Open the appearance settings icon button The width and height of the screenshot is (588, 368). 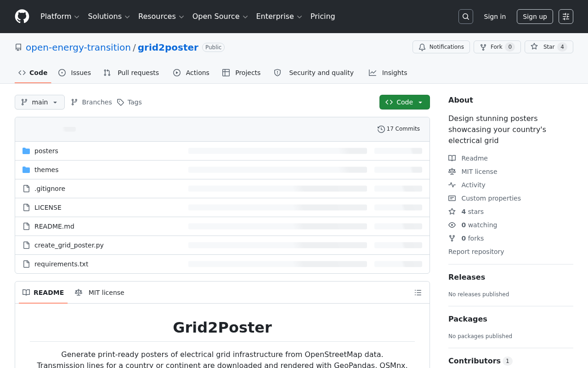click(x=566, y=17)
